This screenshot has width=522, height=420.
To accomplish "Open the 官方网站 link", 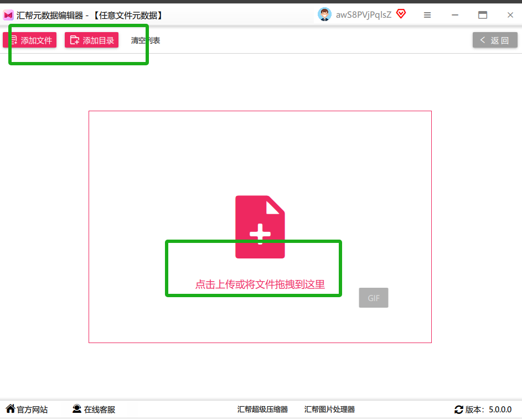I will [x=27, y=409].
